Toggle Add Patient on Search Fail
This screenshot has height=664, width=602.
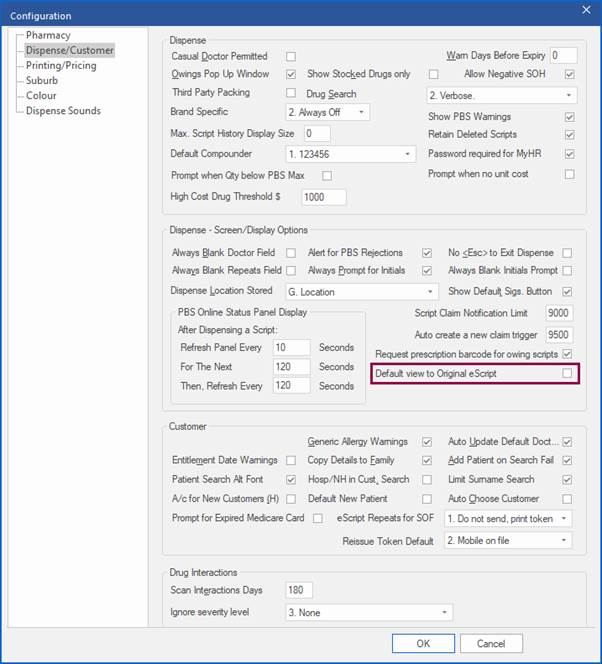pos(567,460)
